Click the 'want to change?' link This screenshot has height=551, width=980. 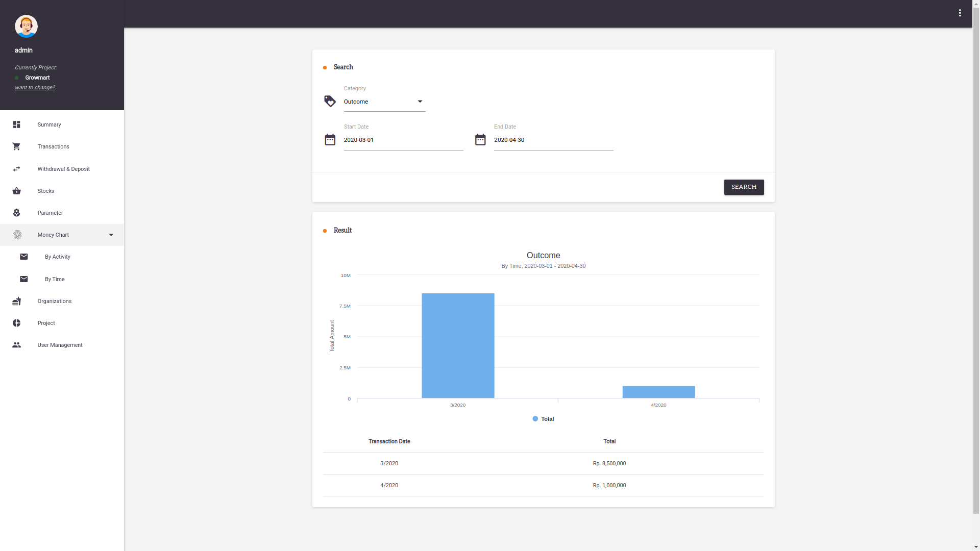point(35,87)
